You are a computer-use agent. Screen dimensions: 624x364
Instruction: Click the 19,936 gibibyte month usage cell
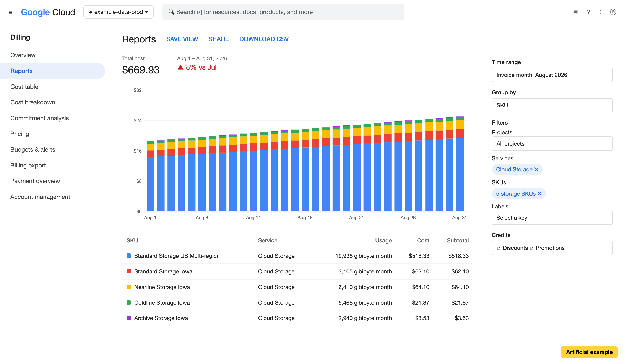coord(364,256)
